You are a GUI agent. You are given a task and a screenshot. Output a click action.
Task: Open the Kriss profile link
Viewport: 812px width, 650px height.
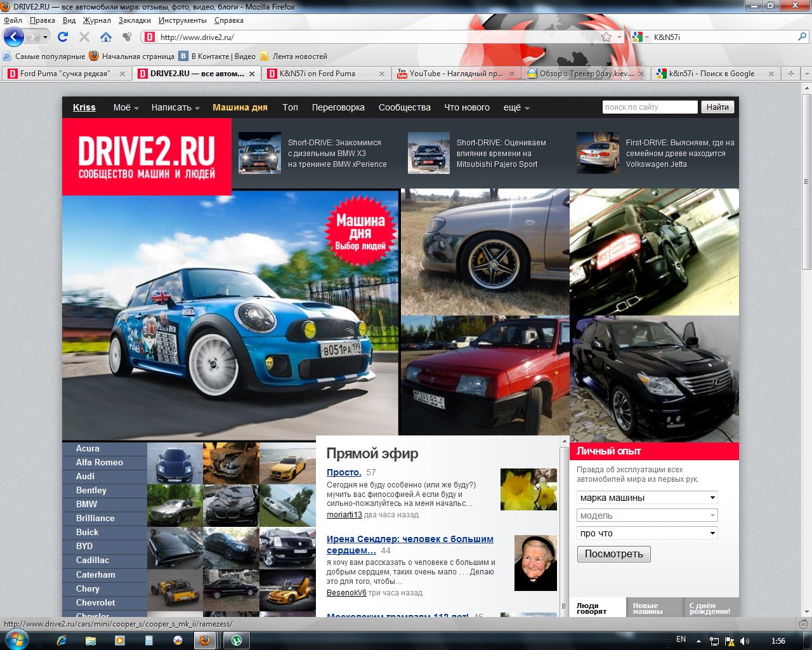[84, 107]
